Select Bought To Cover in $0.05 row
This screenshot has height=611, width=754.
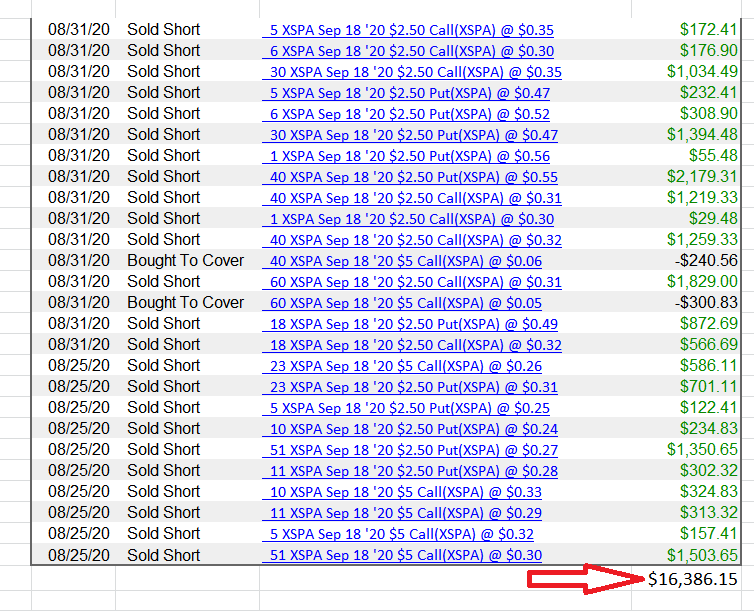click(186, 302)
